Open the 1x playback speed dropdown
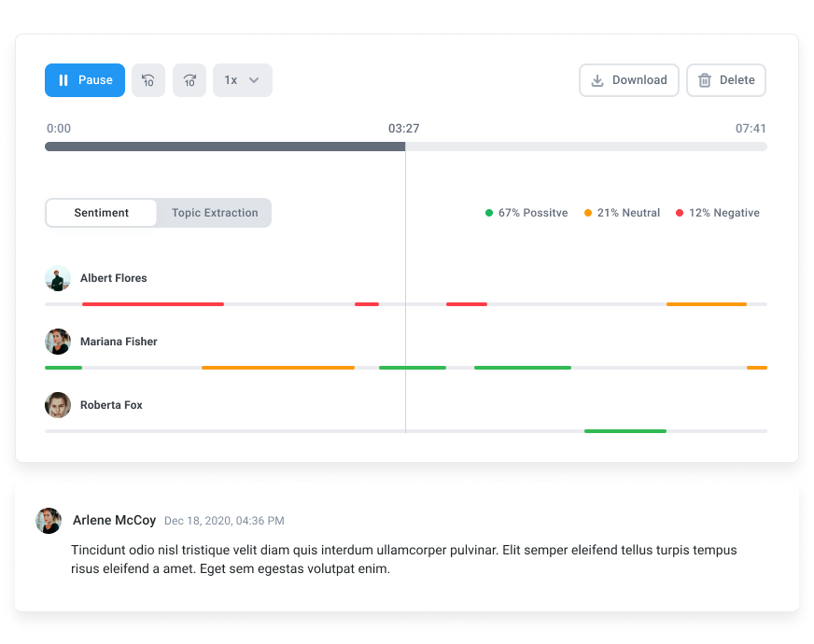The width and height of the screenshot is (814, 644). (x=243, y=80)
